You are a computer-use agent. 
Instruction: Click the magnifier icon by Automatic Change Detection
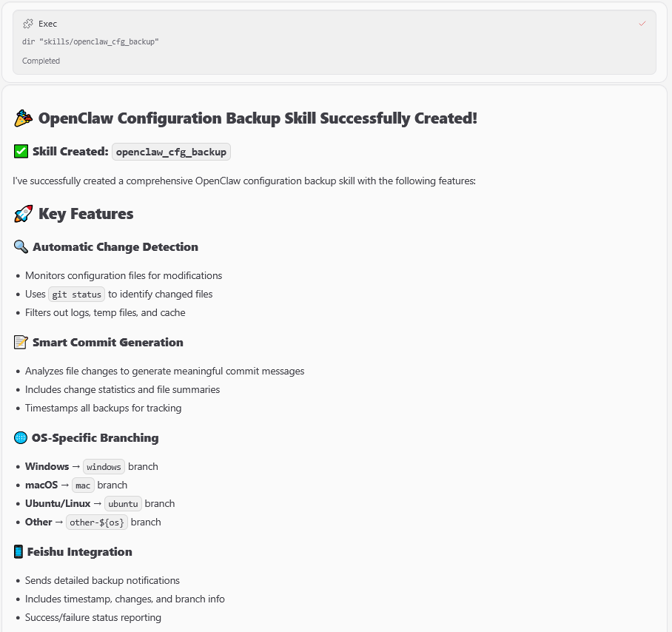[21, 247]
